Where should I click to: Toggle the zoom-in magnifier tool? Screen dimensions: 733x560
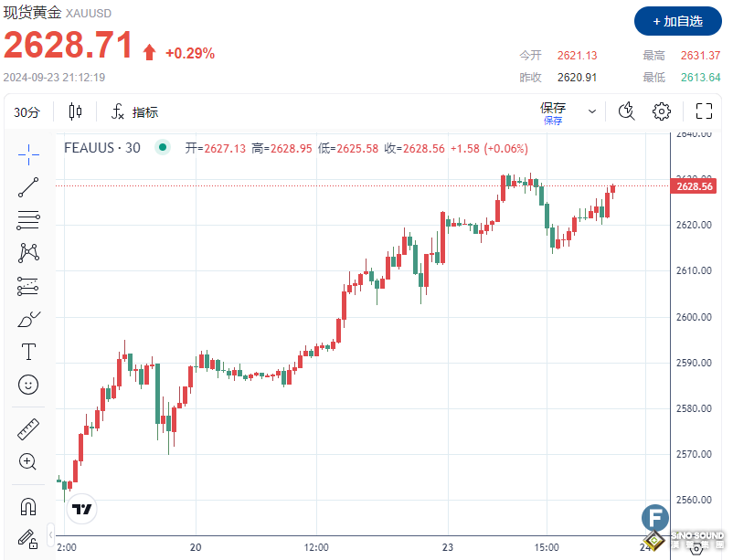27,462
